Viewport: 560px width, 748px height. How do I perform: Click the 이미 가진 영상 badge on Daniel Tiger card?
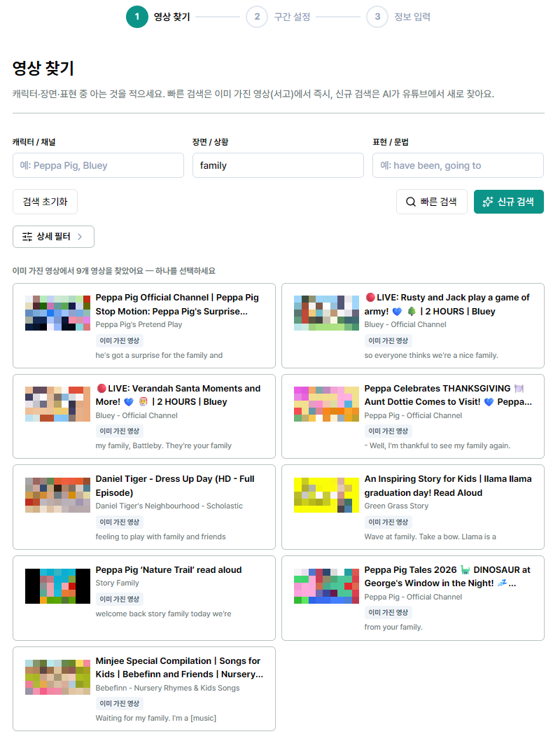120,522
